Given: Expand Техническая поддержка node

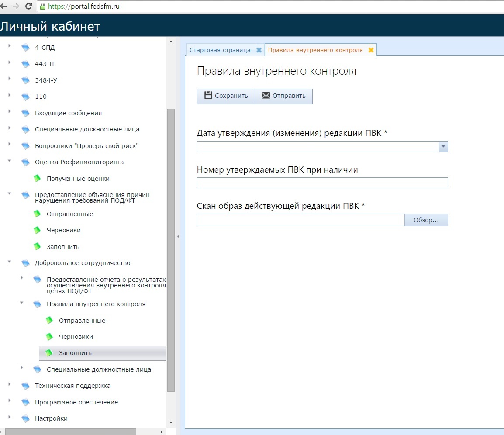Looking at the screenshot, I should click(9, 384).
